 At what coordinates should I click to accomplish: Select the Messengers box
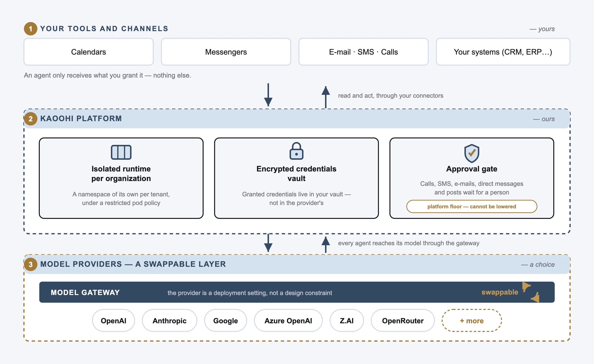(x=226, y=51)
